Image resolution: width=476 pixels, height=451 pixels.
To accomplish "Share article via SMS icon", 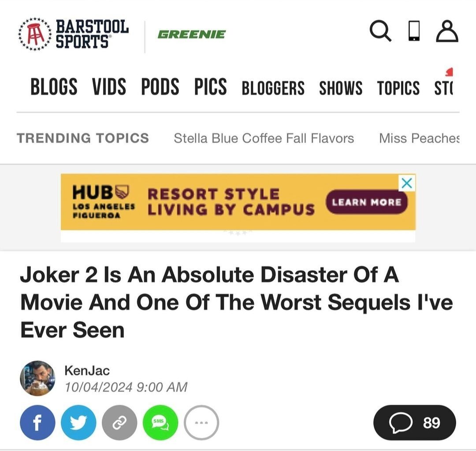I will [x=160, y=422].
